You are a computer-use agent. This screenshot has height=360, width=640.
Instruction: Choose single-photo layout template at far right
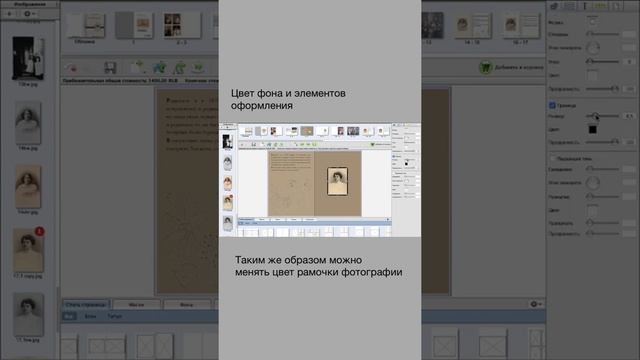tap(493, 345)
